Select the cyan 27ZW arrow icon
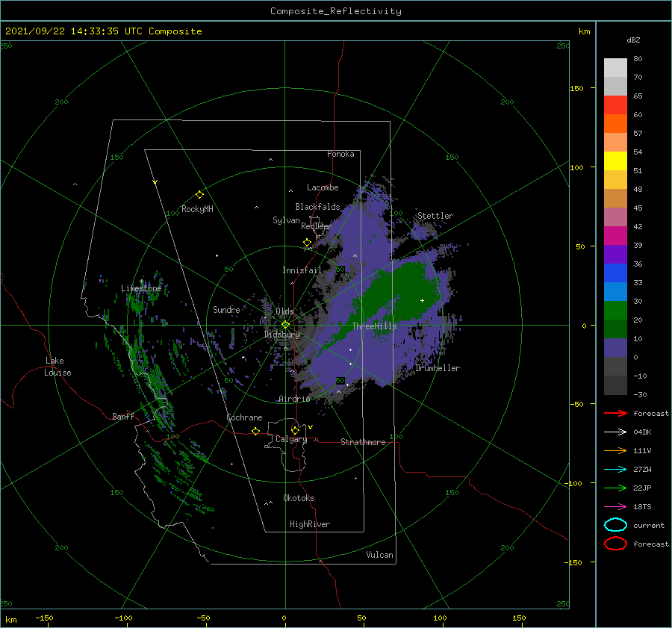This screenshot has height=628, width=672. [x=615, y=470]
